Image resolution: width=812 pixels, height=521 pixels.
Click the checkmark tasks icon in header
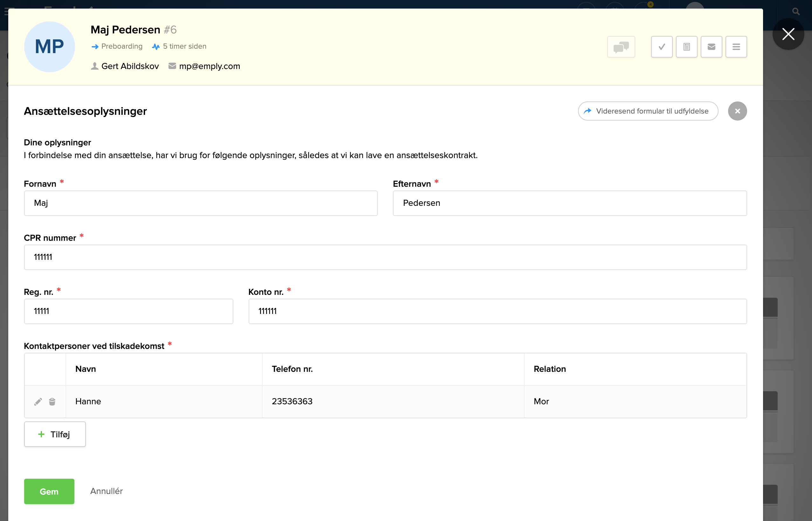coord(662,47)
